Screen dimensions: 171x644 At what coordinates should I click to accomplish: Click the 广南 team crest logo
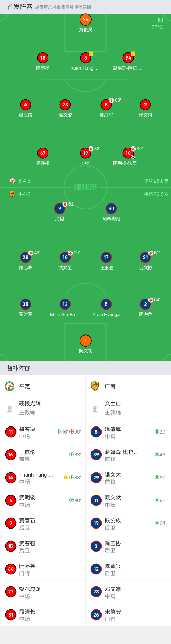click(x=95, y=386)
